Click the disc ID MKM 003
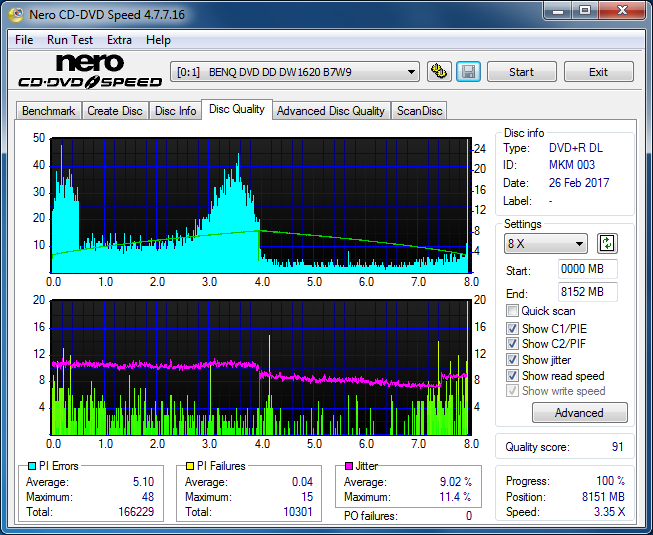This screenshot has height=535, width=653. 572,165
